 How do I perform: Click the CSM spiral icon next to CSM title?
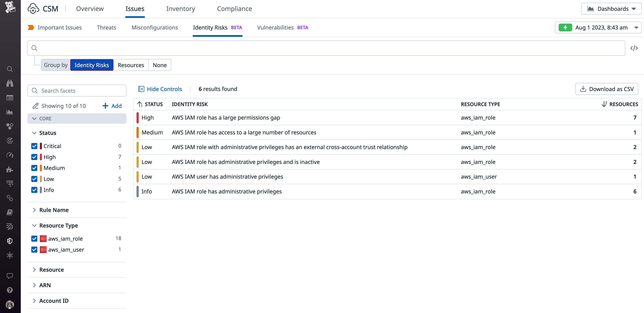tap(33, 8)
